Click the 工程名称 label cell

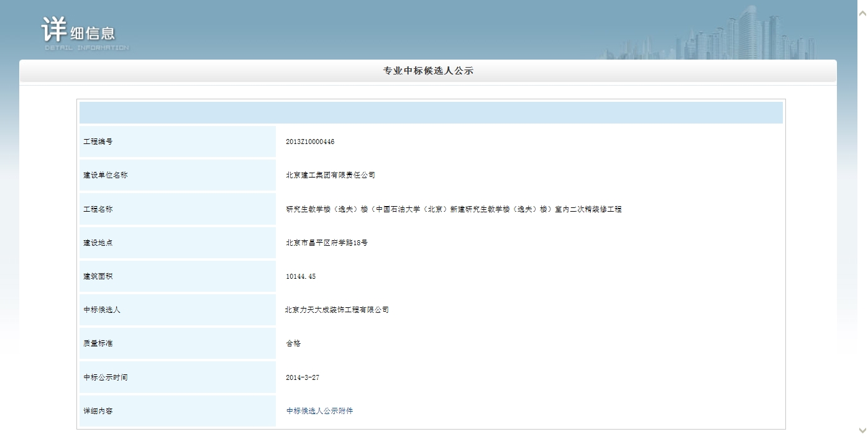[177, 209]
